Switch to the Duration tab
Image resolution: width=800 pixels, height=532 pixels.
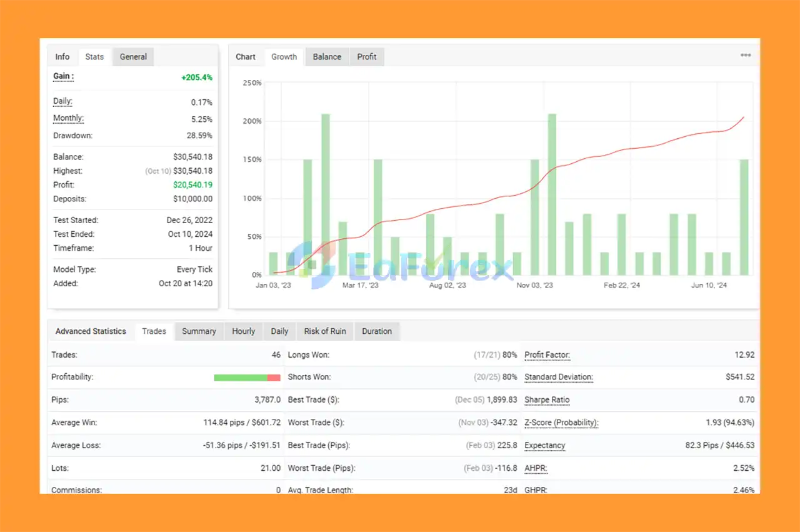pyautogui.click(x=377, y=331)
